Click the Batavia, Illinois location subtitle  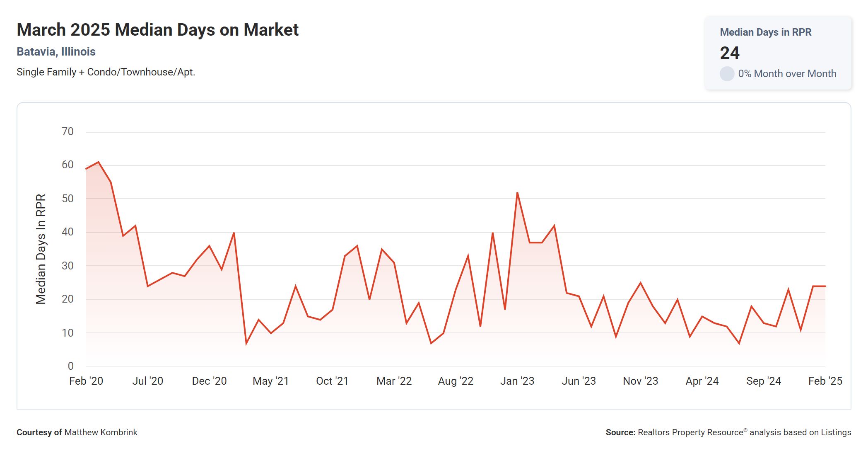pyautogui.click(x=56, y=52)
